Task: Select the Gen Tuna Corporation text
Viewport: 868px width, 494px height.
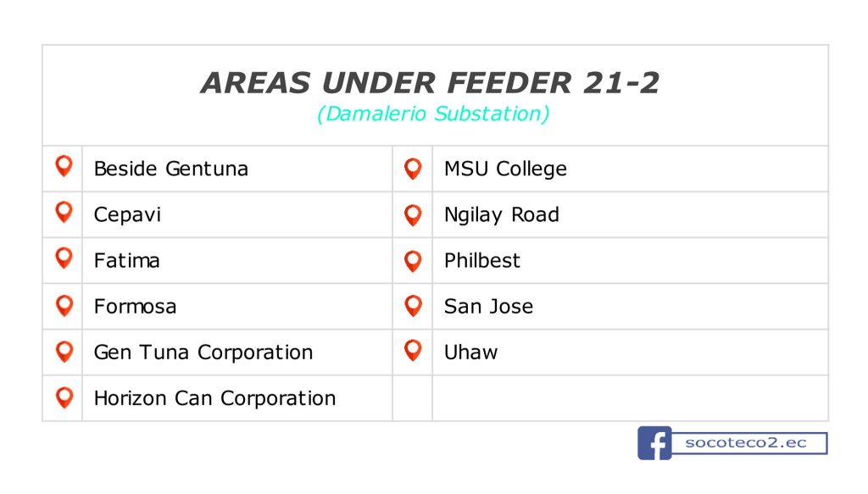Action: (x=203, y=352)
